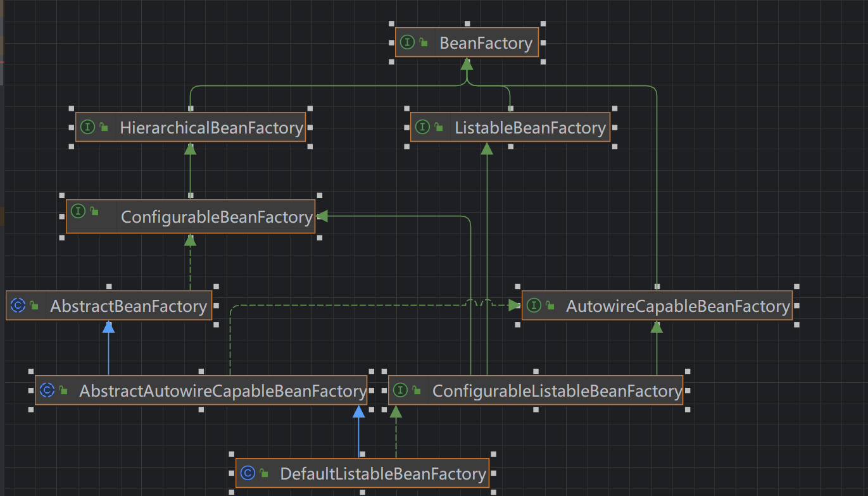
Task: Click the lock icon on DefaultListableBeanFactory
Action: (x=264, y=473)
